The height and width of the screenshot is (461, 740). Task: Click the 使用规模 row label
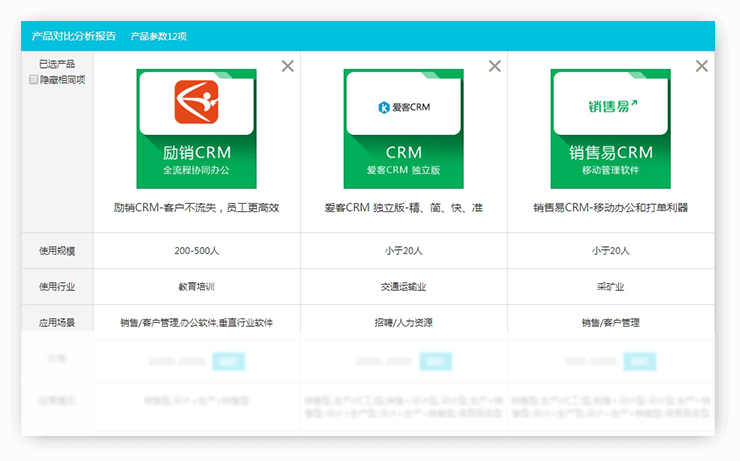[x=57, y=251]
